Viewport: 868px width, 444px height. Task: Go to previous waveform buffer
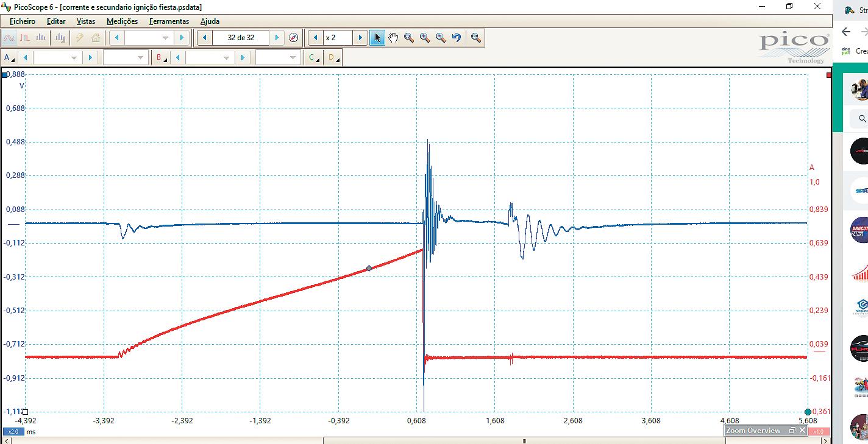click(205, 38)
